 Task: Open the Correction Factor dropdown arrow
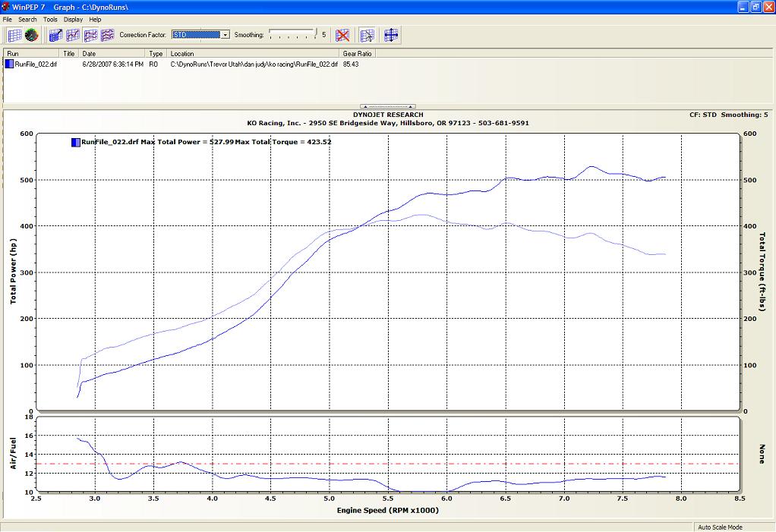coord(225,35)
